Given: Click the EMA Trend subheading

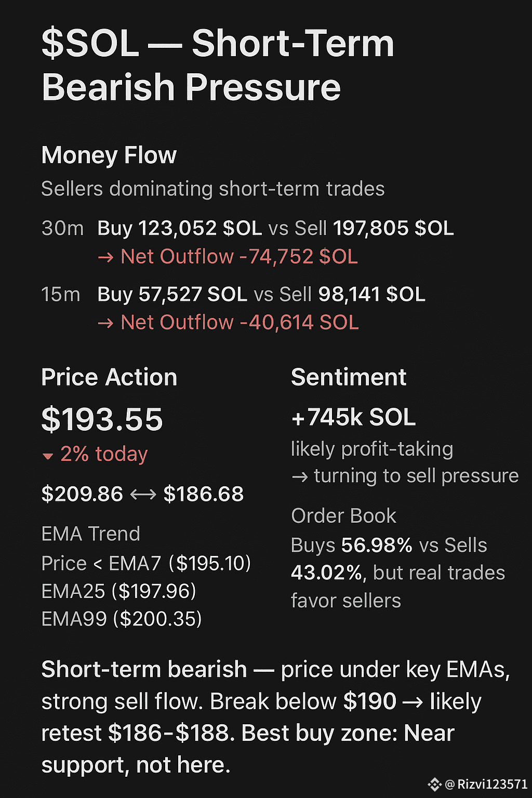Looking at the screenshot, I should coord(91,534).
